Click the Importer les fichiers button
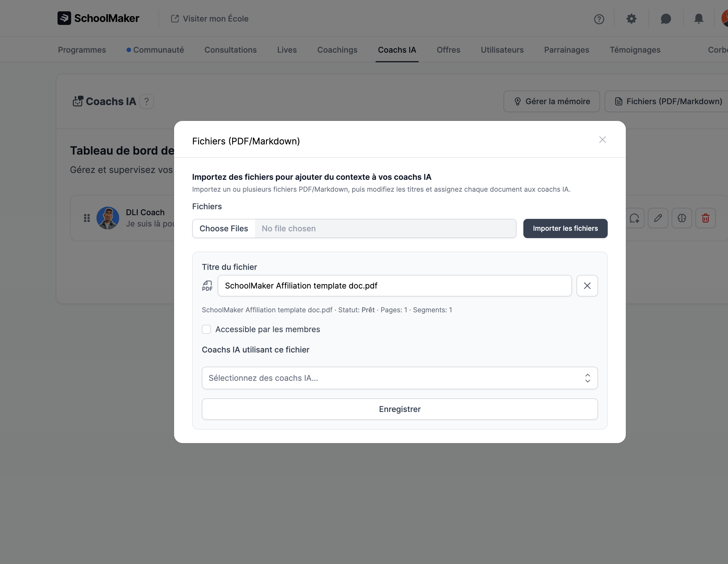 pyautogui.click(x=565, y=228)
